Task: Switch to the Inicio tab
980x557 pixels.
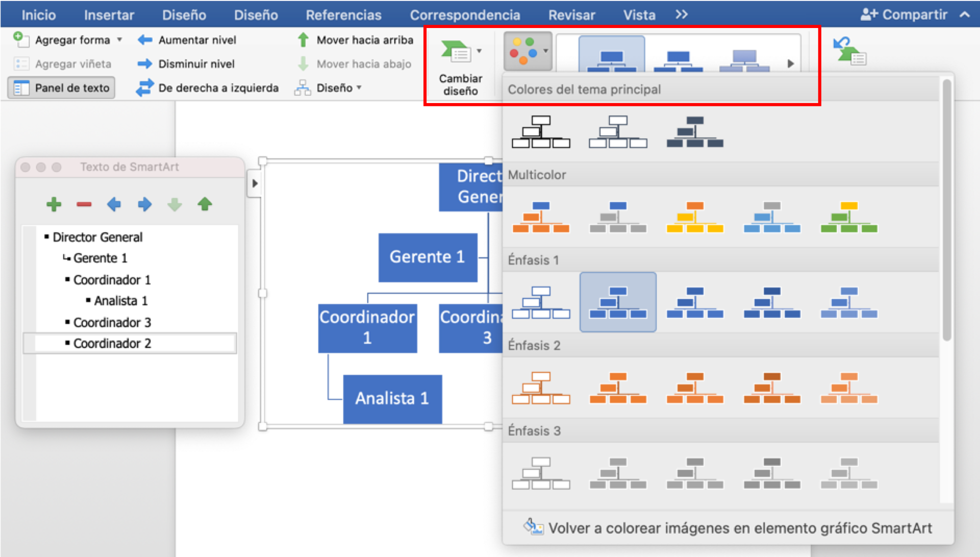Action: pos(38,15)
